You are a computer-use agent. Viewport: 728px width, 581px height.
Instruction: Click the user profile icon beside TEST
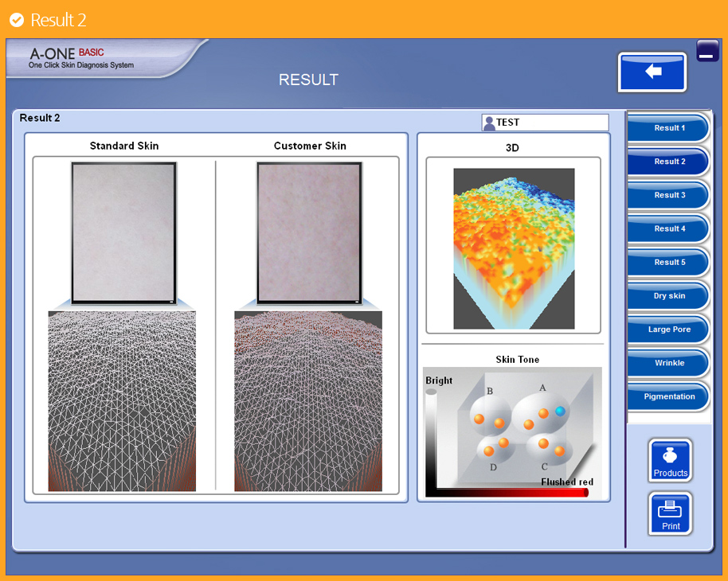[489, 123]
